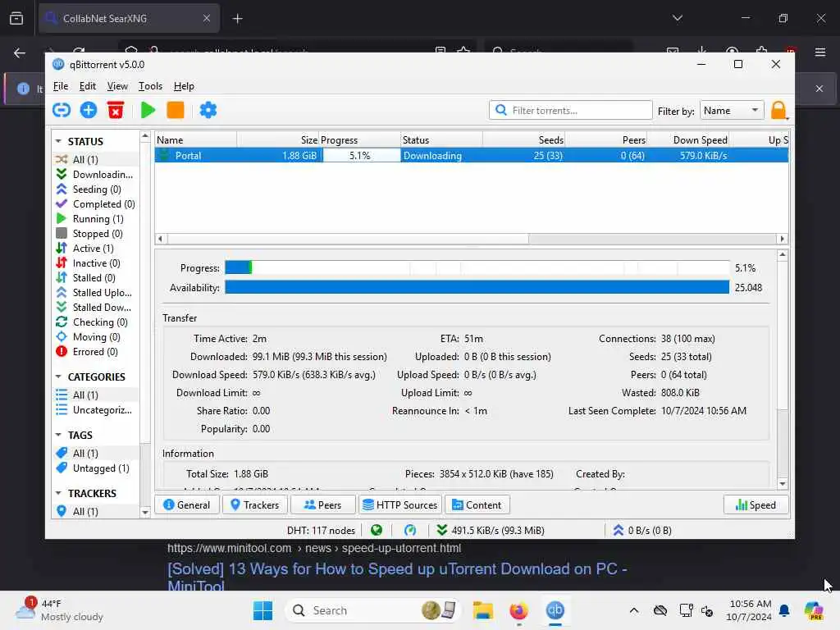
Task: Collapse the TRACKERS section
Action: point(58,493)
